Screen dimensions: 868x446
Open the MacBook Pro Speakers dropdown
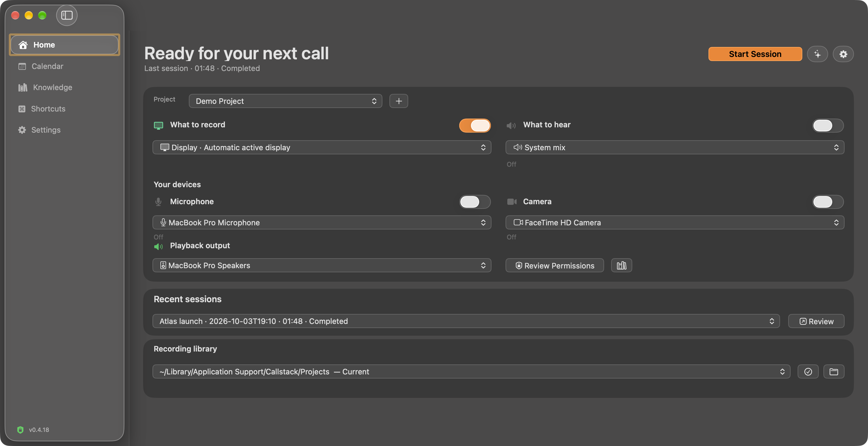tap(322, 265)
